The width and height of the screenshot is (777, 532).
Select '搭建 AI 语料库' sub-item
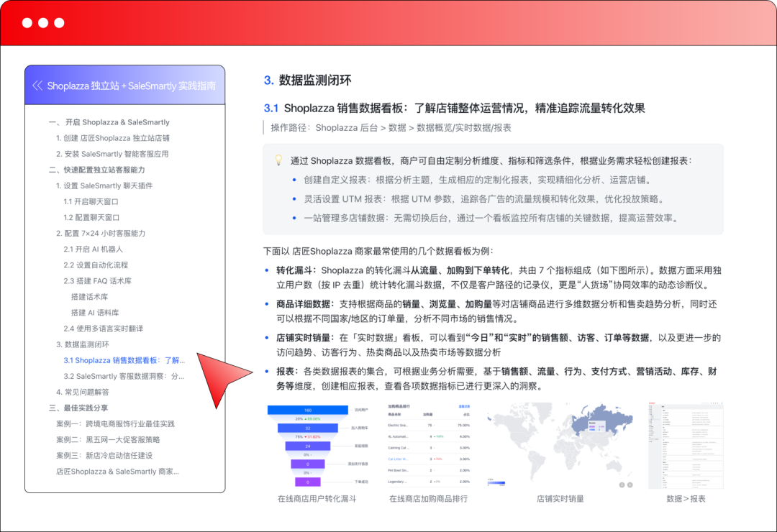[95, 312]
